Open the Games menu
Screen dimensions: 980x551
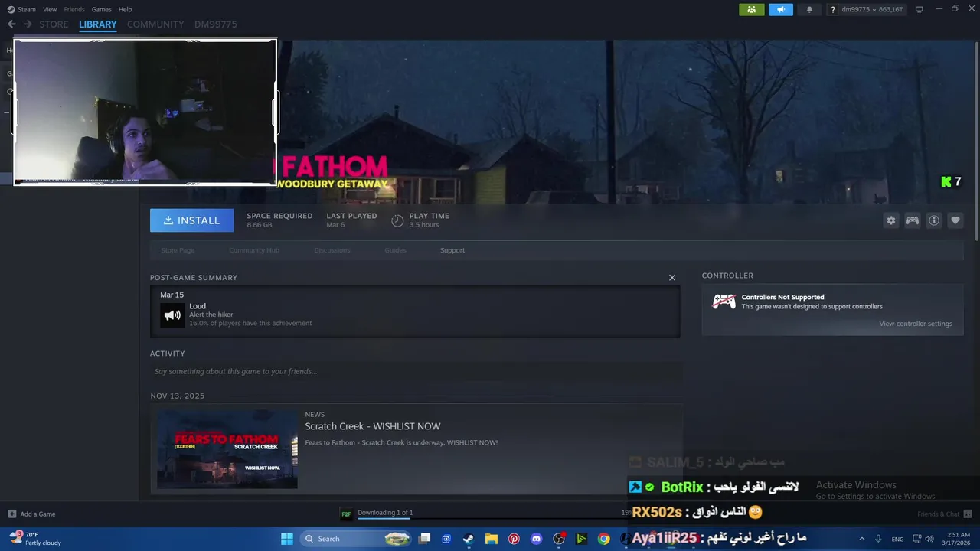click(x=102, y=9)
